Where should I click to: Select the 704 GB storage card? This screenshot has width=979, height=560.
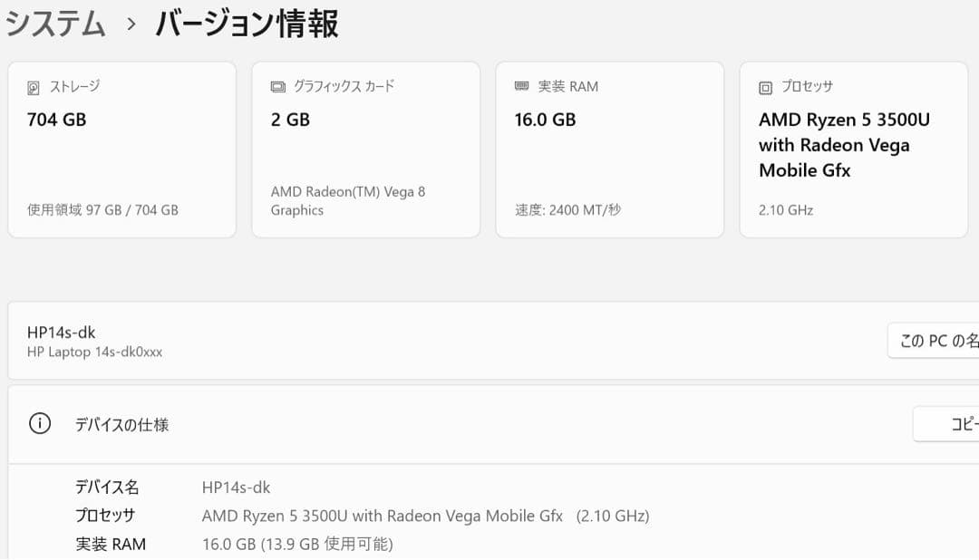click(121, 149)
